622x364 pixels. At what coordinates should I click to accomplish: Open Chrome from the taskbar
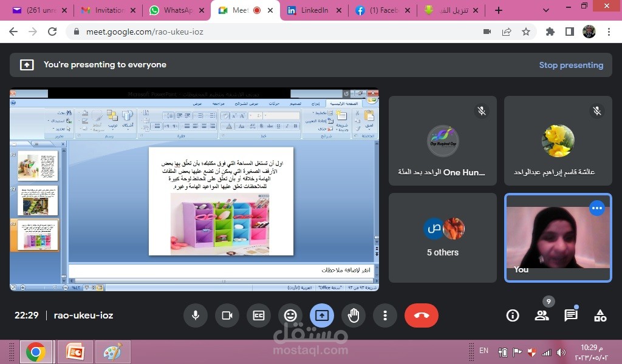tap(36, 352)
